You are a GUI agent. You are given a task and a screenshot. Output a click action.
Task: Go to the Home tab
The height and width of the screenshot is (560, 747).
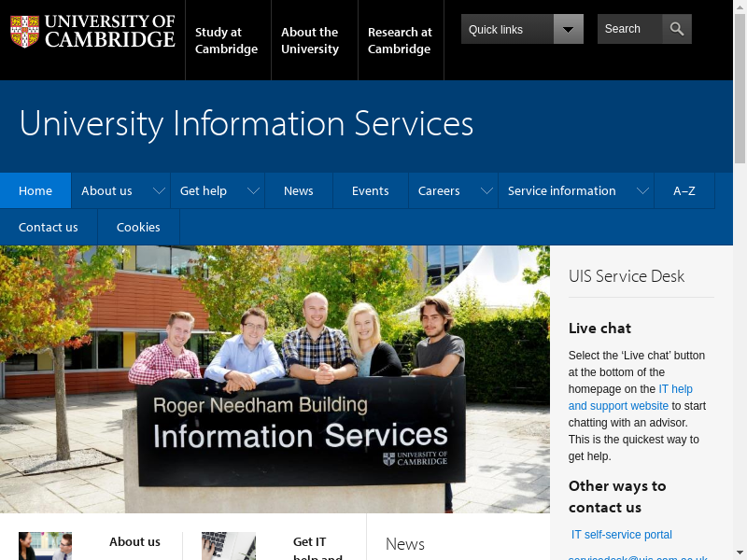pos(35,191)
